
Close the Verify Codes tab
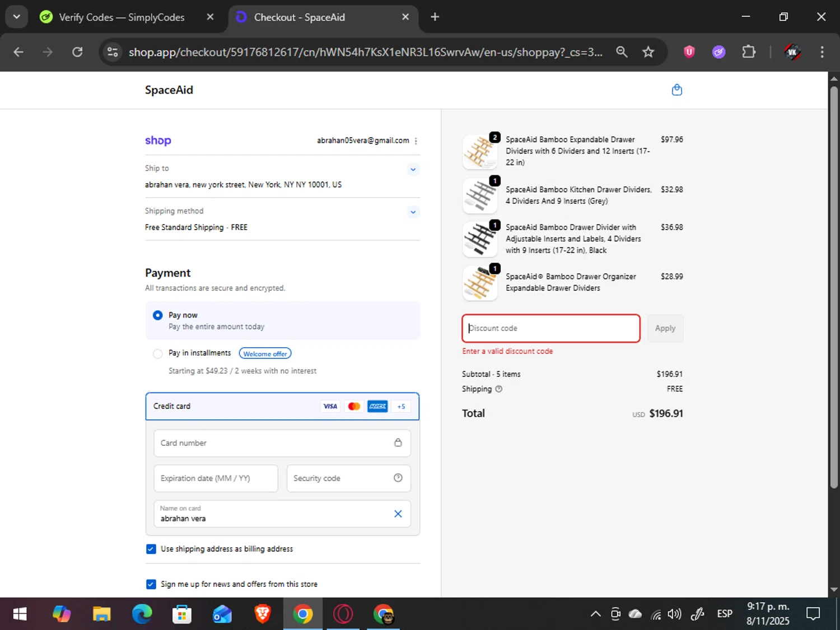click(x=210, y=17)
